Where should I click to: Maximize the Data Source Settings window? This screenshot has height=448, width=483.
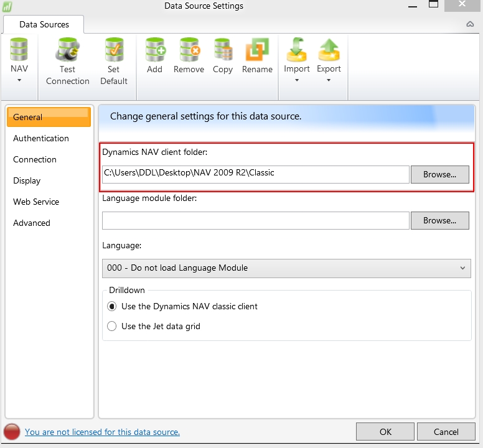pos(433,4)
